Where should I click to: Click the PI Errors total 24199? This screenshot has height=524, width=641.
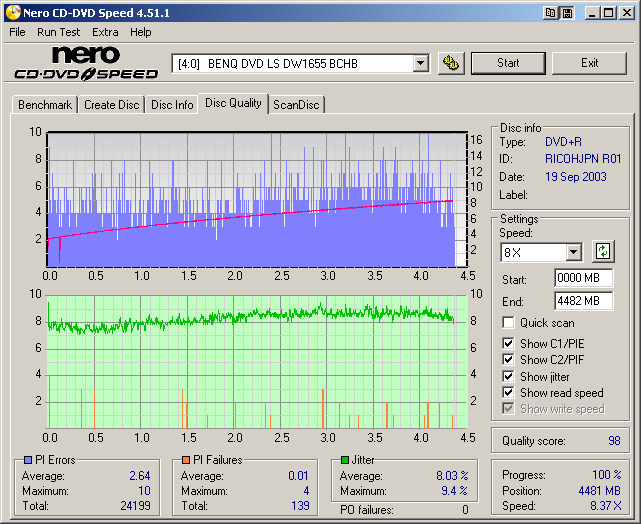135,506
